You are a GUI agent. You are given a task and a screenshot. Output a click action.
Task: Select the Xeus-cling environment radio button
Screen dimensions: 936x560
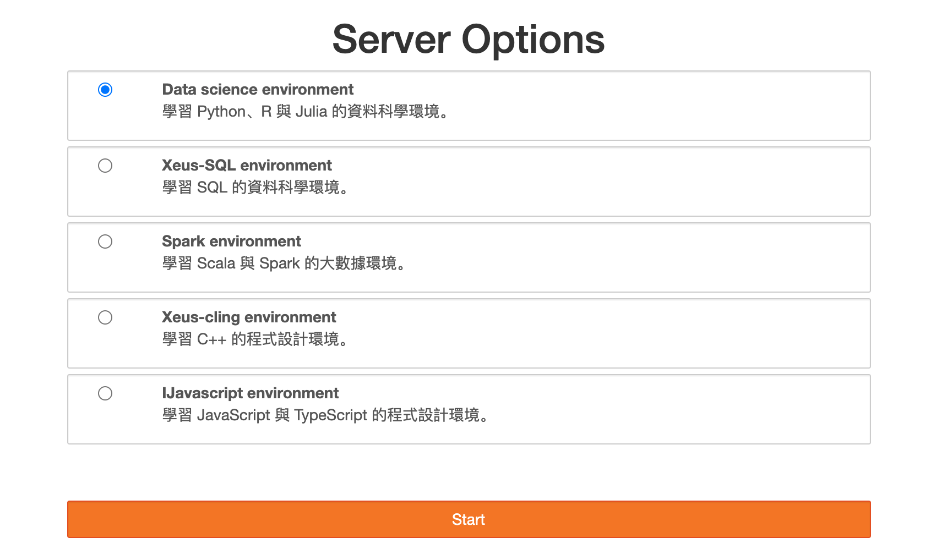click(105, 317)
